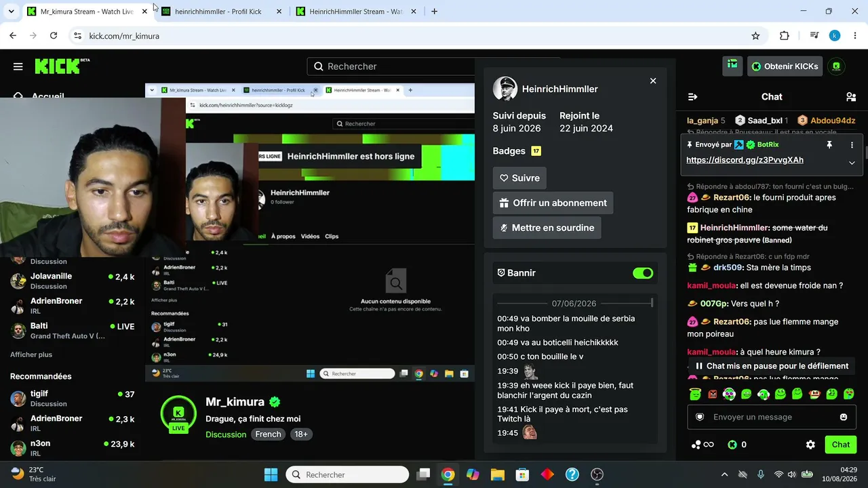Open File Explorer from the taskbar
The image size is (868, 488).
pos(498,474)
